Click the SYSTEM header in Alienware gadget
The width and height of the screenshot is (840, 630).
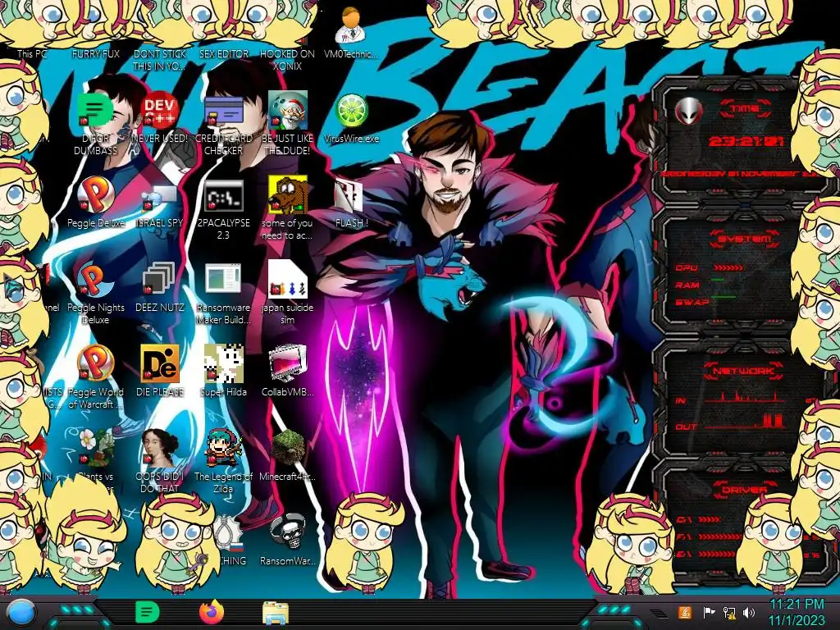745,239
